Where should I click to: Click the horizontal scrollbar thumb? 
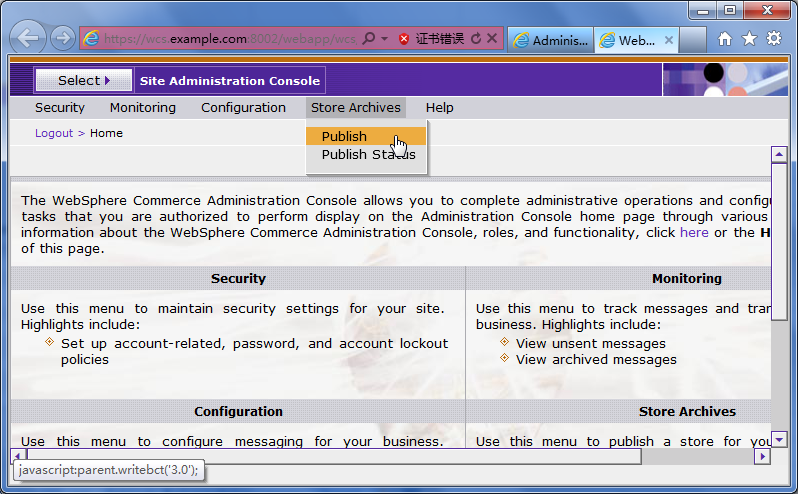click(334, 456)
